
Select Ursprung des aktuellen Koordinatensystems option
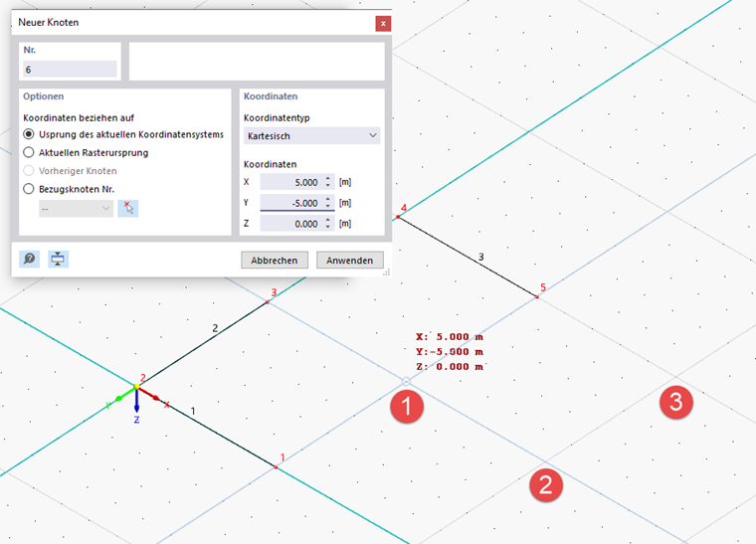(x=29, y=134)
